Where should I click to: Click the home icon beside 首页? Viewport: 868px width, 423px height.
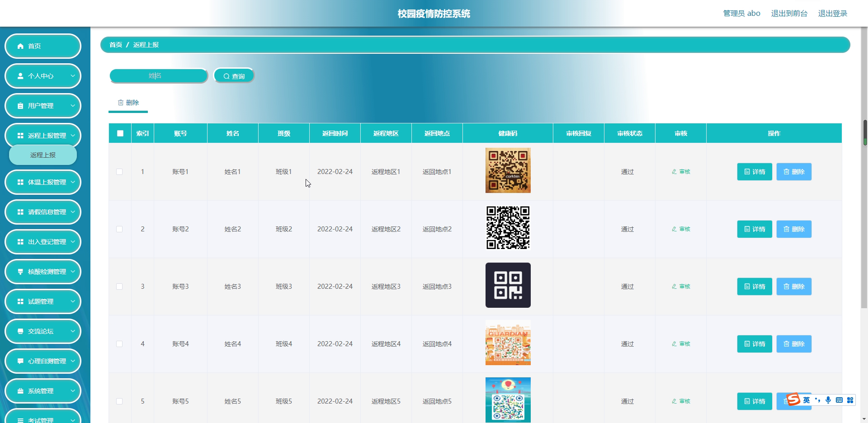click(20, 46)
